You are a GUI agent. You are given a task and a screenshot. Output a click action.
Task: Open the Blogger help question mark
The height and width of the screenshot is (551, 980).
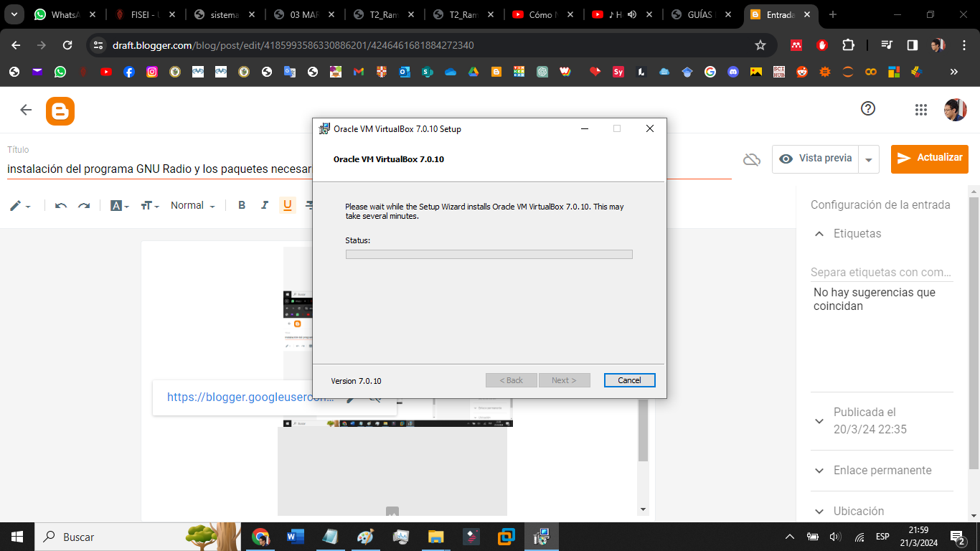coord(868,109)
